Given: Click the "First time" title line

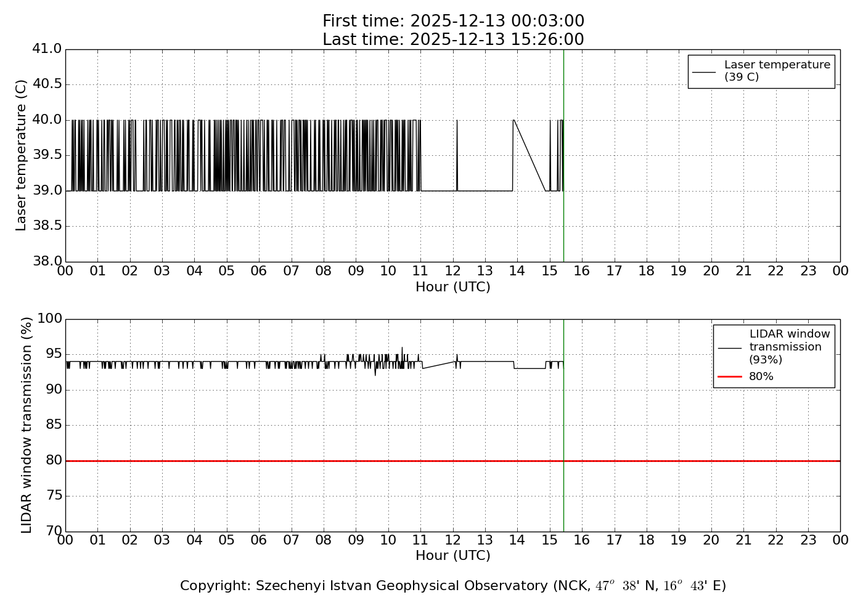Looking at the screenshot, I should [453, 22].
